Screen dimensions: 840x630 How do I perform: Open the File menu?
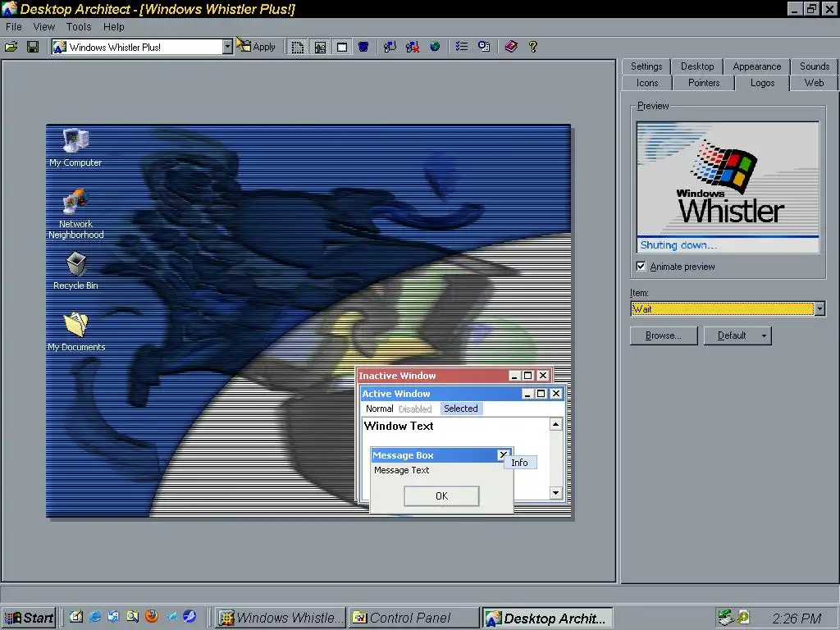pos(13,27)
